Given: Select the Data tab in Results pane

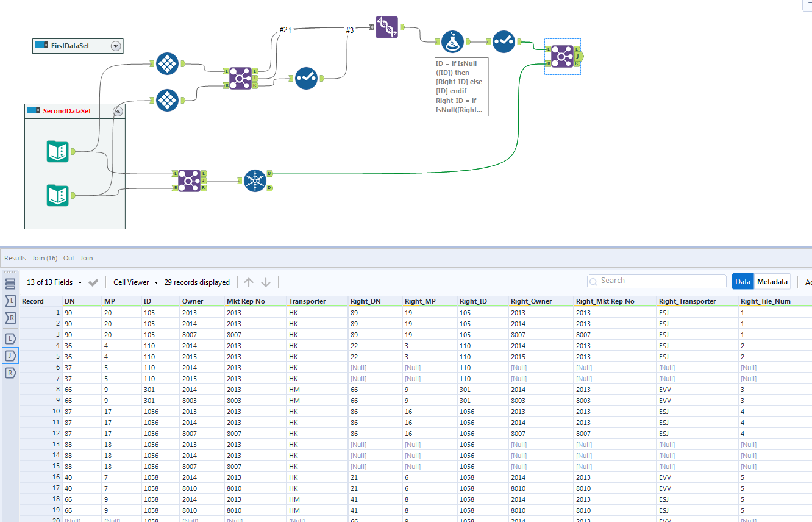Looking at the screenshot, I should tap(743, 281).
